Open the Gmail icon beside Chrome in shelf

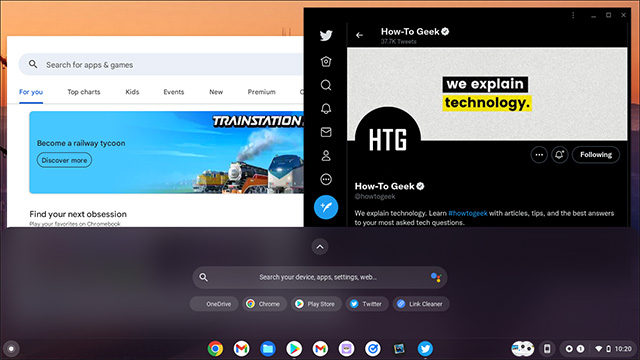pyautogui.click(x=241, y=349)
